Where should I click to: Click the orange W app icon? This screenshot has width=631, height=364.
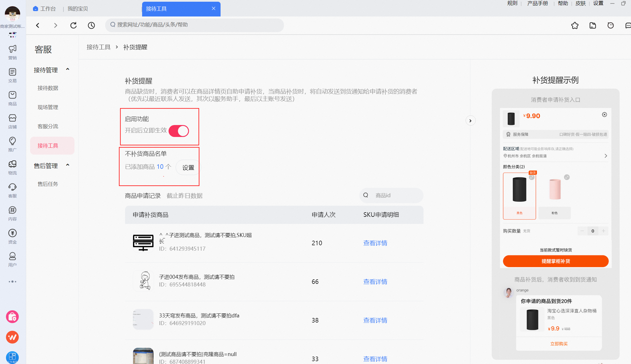(13, 337)
